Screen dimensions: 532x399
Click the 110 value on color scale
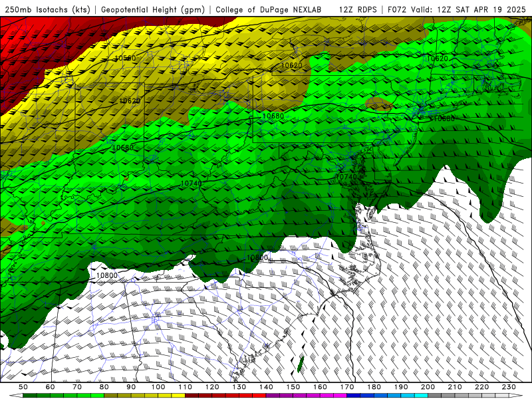186,387
